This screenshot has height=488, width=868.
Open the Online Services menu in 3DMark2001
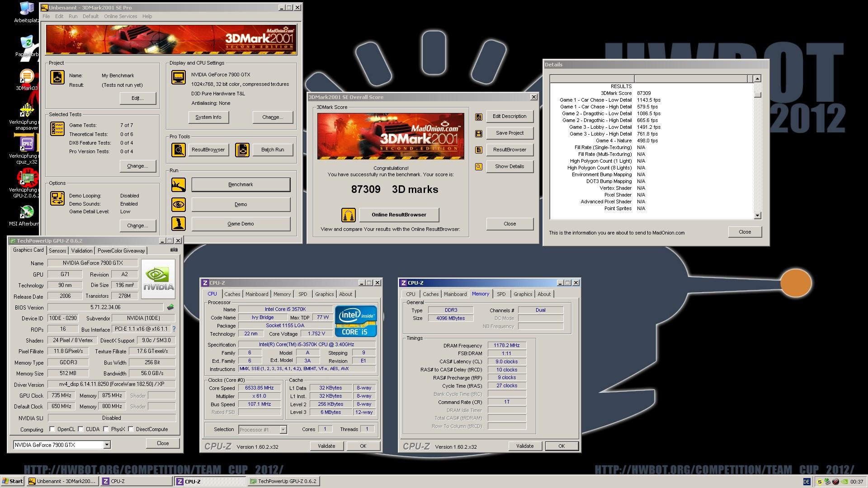point(120,16)
